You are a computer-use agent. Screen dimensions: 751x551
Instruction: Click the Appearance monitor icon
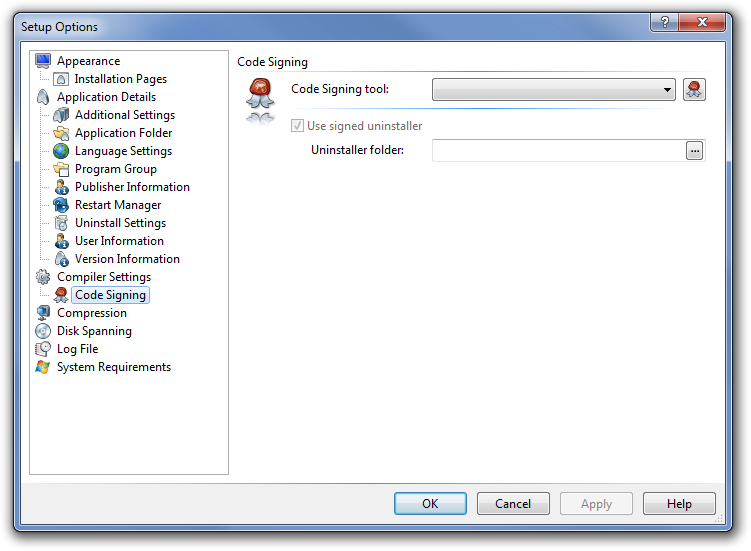point(43,61)
